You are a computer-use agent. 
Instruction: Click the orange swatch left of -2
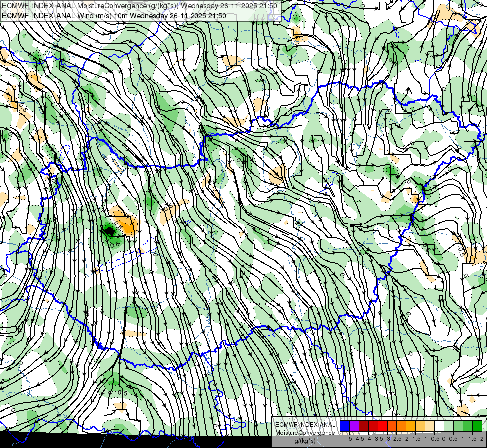click(x=401, y=426)
